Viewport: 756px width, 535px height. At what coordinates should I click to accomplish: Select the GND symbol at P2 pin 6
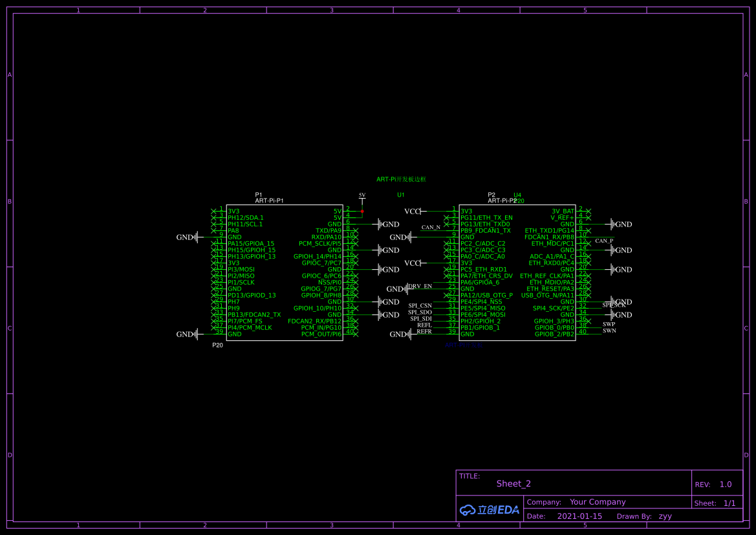621,224
